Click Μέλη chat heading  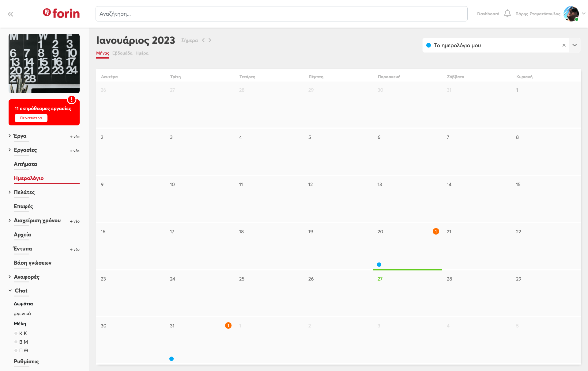click(20, 324)
